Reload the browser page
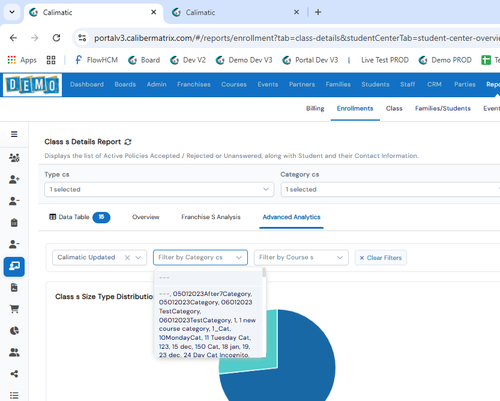Screen dimensions: 500x401 [56, 38]
